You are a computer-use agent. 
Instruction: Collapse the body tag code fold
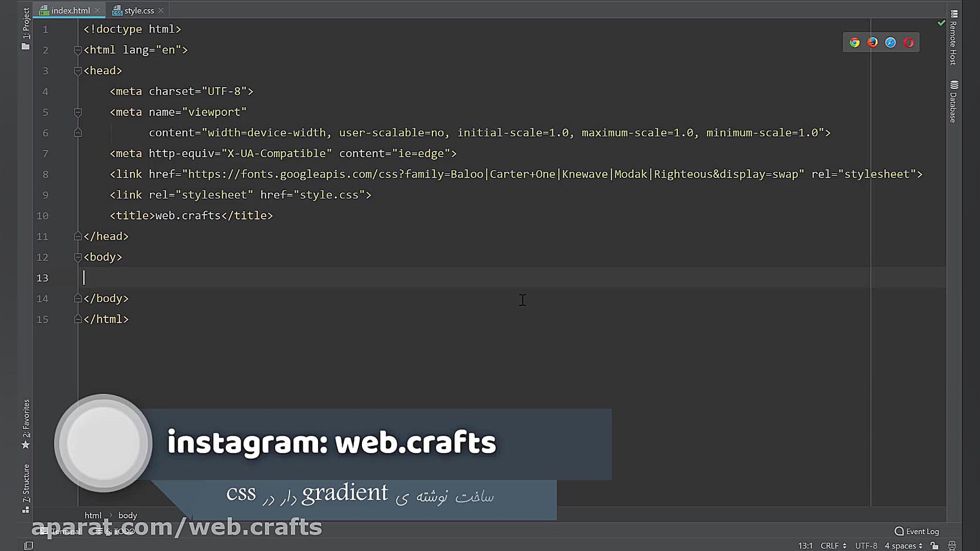tap(77, 257)
